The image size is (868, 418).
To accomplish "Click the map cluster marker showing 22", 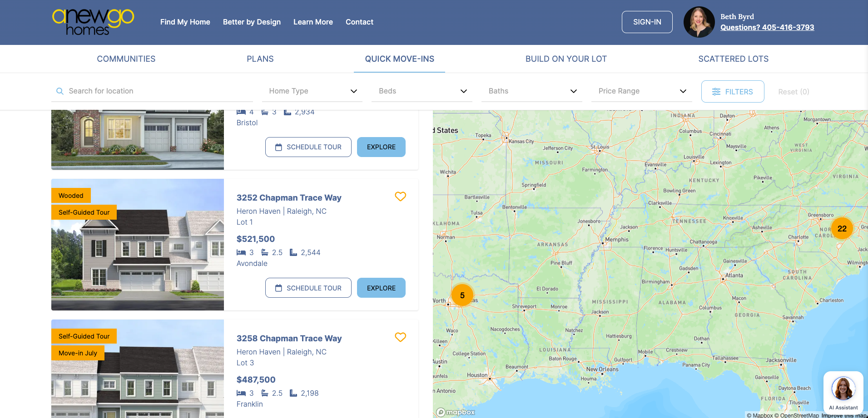I will [x=842, y=229].
